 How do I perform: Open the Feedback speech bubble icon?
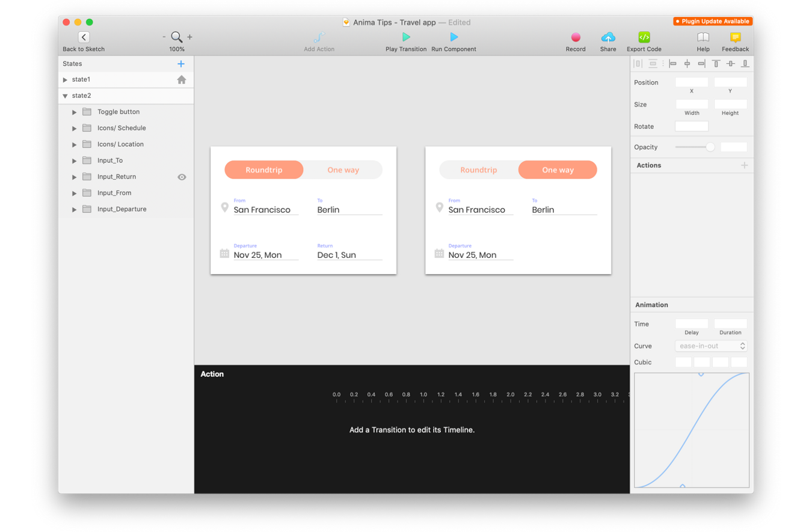pyautogui.click(x=735, y=37)
